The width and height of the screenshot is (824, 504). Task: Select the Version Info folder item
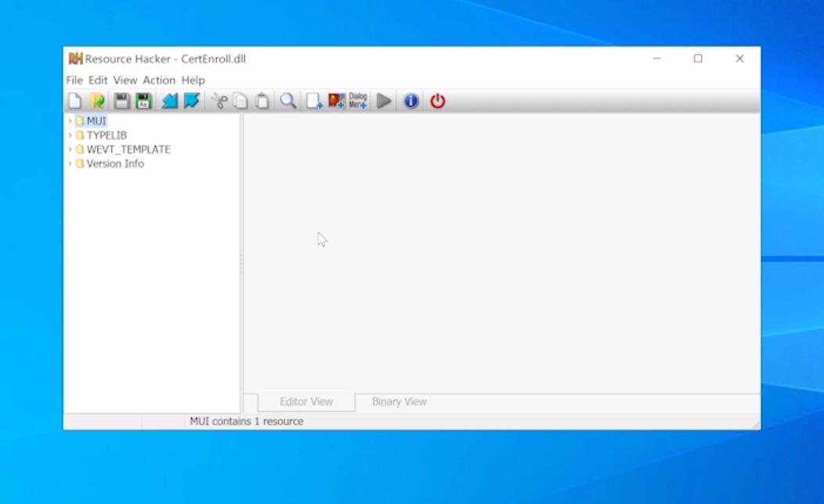click(x=110, y=164)
